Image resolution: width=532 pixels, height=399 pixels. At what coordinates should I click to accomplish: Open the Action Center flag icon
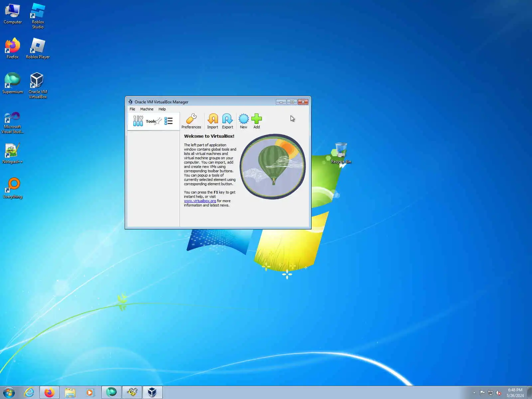482,393
